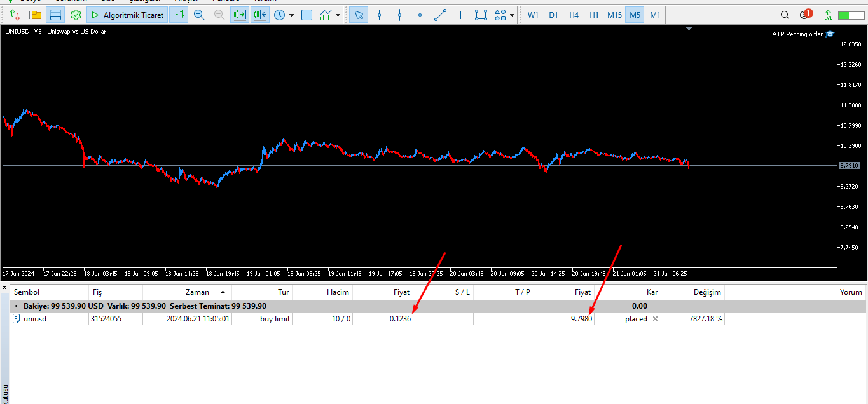Click the indicators chart icon
This screenshot has height=404, width=868.
click(x=326, y=15)
